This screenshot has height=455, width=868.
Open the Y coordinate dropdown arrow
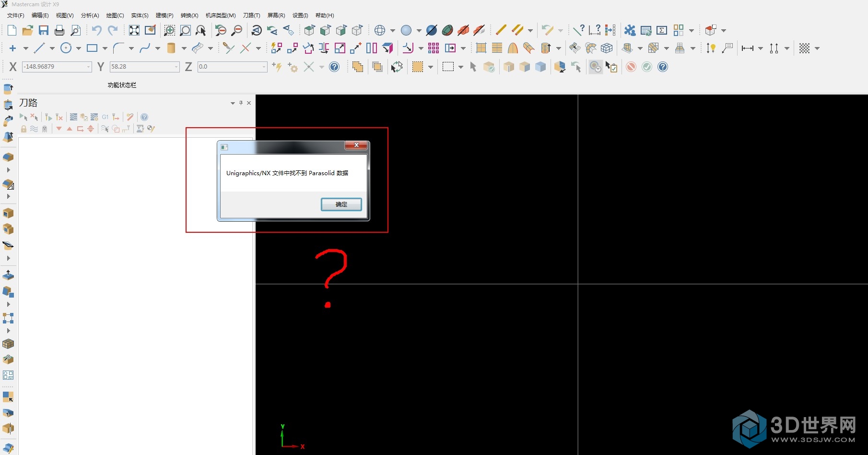coord(176,67)
